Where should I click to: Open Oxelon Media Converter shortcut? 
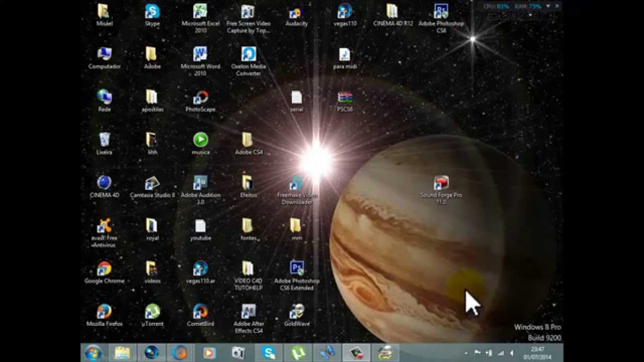pyautogui.click(x=249, y=61)
